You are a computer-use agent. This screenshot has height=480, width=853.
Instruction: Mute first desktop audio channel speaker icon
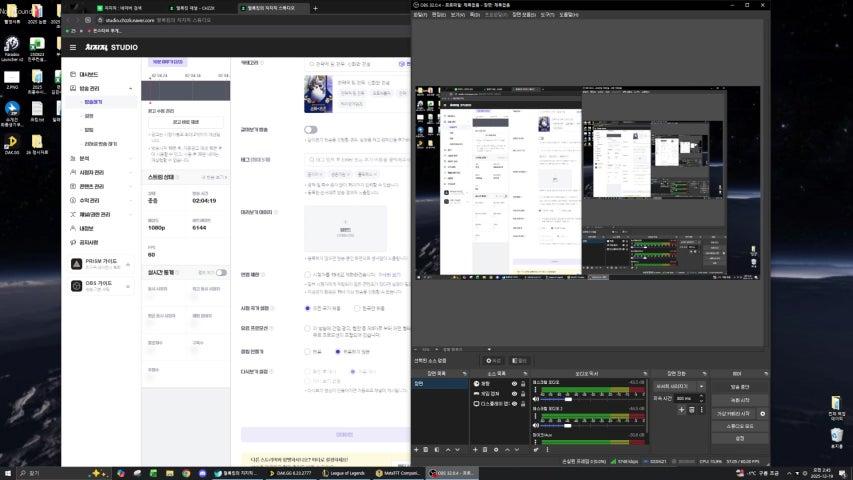pos(536,399)
